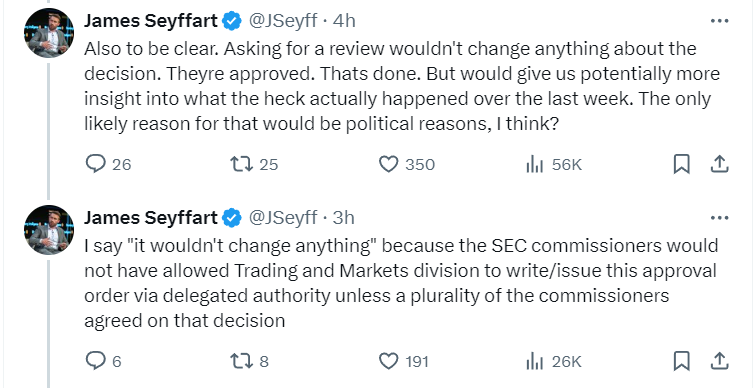
Task: Bookmark the 3h tweet about SEC commissioners
Action: point(681,361)
